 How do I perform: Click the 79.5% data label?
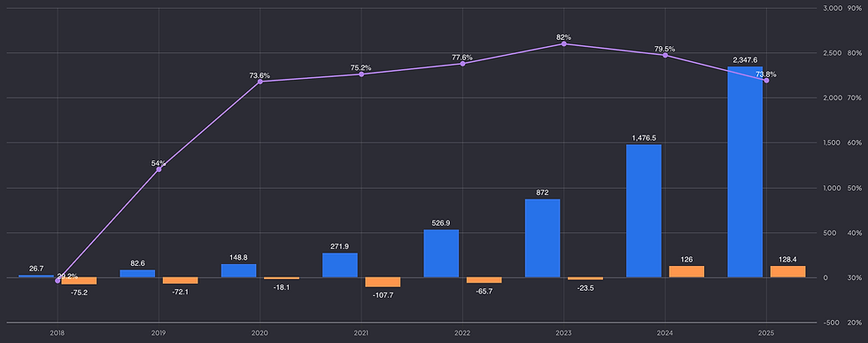[665, 49]
